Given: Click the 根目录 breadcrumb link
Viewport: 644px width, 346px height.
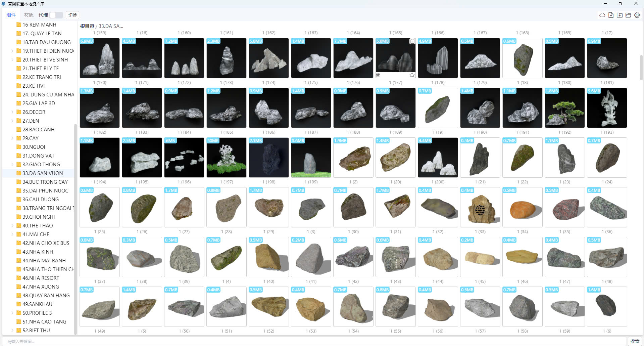Looking at the screenshot, I should click(x=87, y=26).
